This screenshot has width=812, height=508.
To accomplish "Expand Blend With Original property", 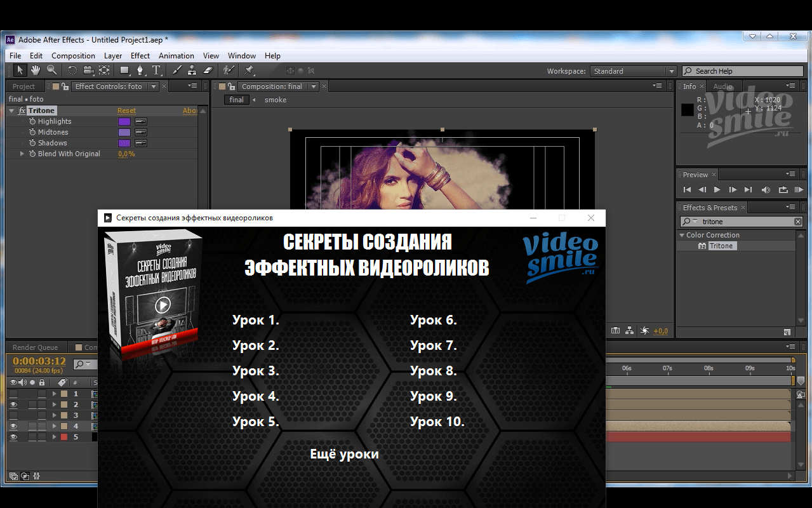I will [x=22, y=154].
